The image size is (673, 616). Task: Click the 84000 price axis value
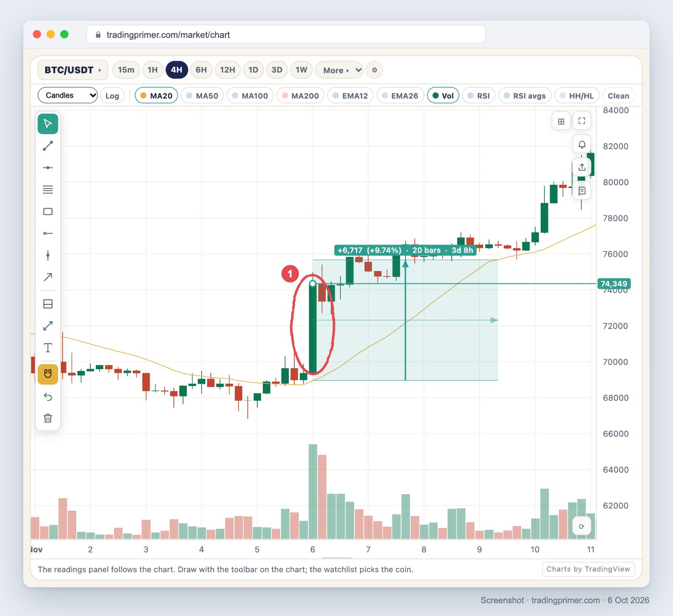pyautogui.click(x=616, y=110)
